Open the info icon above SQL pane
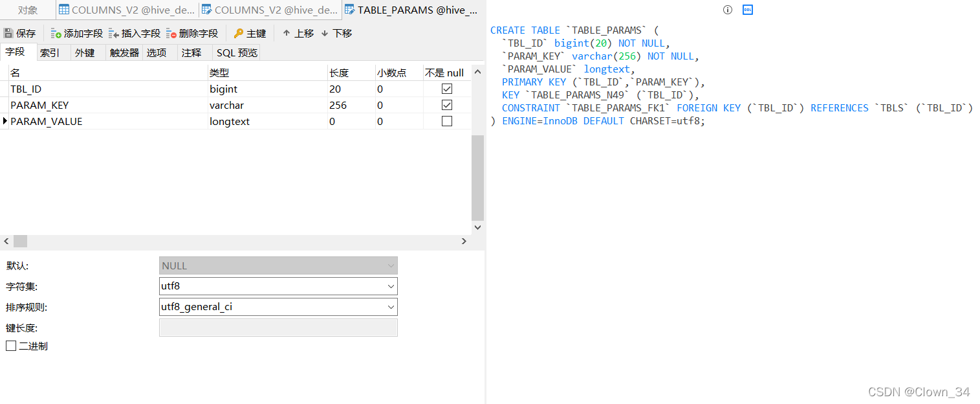 (x=728, y=10)
